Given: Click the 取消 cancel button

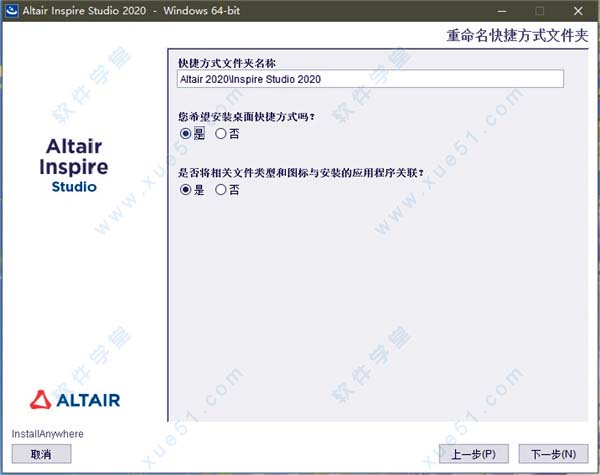Looking at the screenshot, I should click(41, 454).
